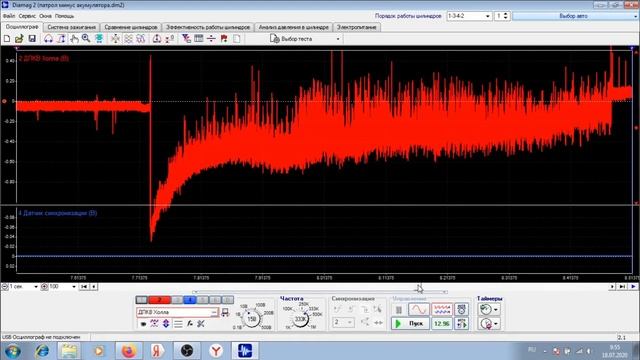Create a new oscillogram file
Image resolution: width=640 pixels, height=360 pixels.
click(x=7, y=39)
